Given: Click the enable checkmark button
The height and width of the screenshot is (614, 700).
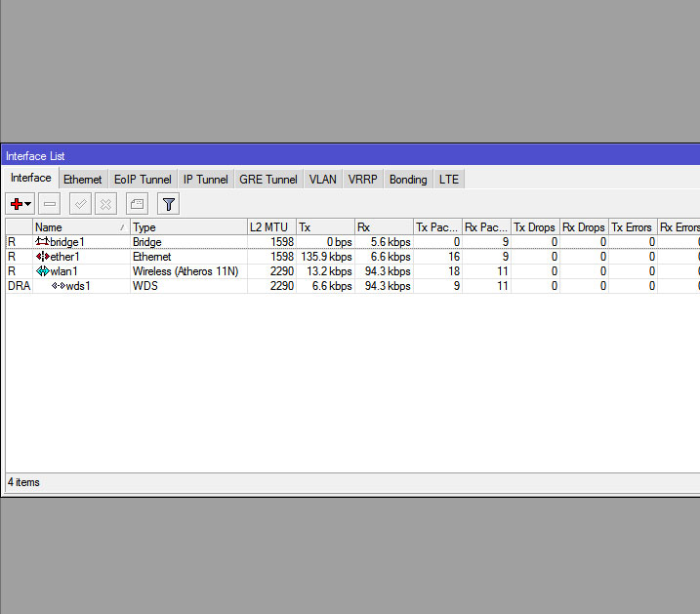Looking at the screenshot, I should point(81,204).
